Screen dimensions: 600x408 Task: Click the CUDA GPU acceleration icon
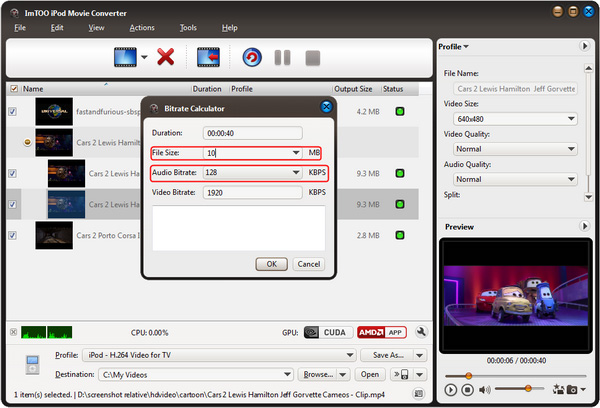point(326,332)
